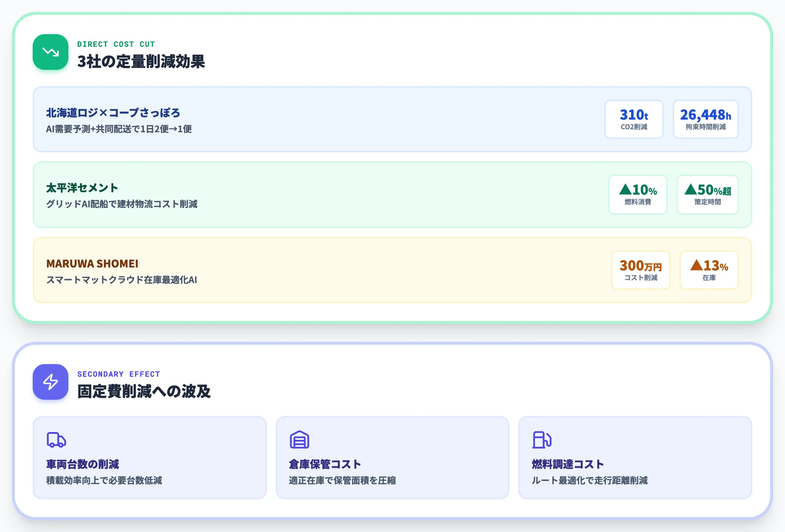Click the heading 3社の定量削減効果

pos(141,62)
